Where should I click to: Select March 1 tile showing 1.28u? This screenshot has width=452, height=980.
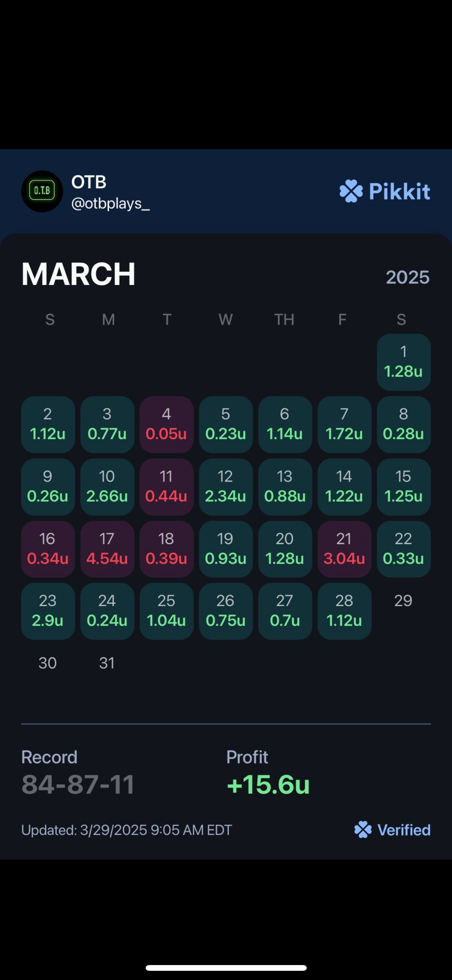click(404, 362)
